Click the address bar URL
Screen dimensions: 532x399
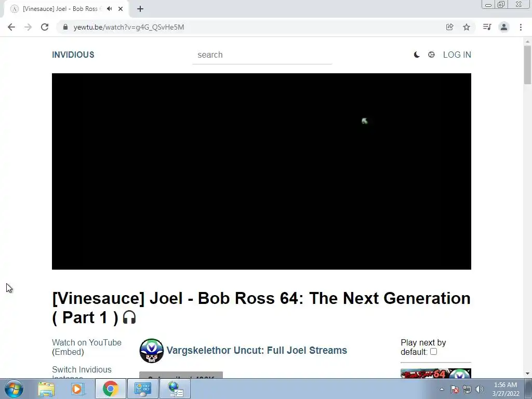point(129,27)
